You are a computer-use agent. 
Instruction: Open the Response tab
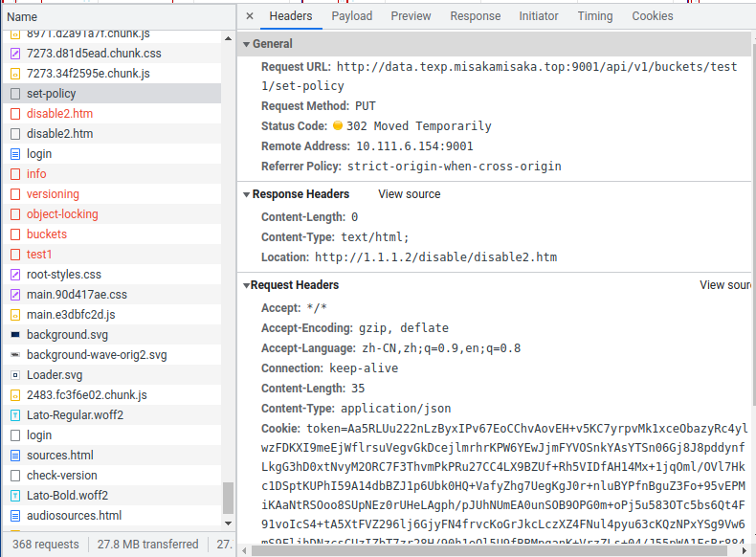point(476,16)
